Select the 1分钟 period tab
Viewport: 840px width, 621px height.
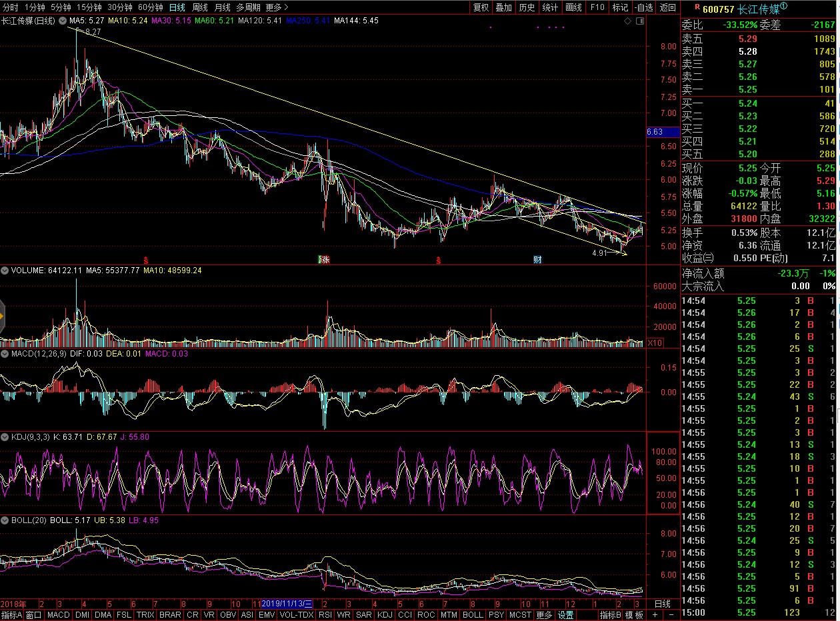(x=35, y=7)
